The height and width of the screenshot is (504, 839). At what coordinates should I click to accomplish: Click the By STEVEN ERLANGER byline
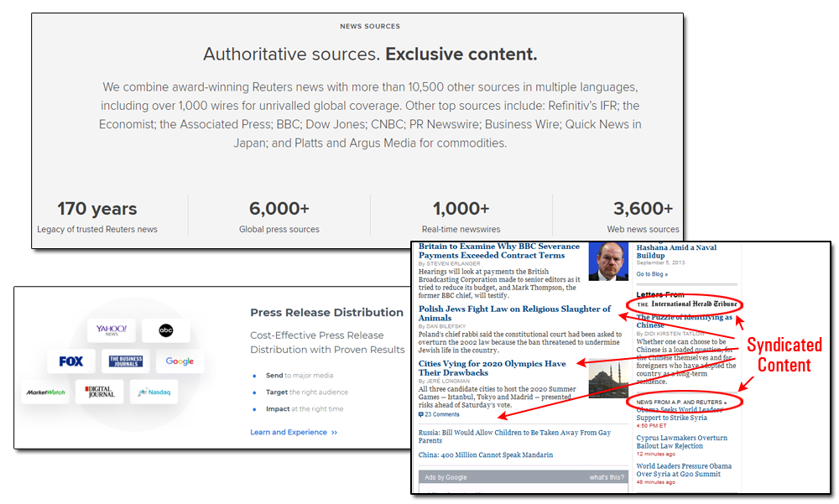[450, 264]
